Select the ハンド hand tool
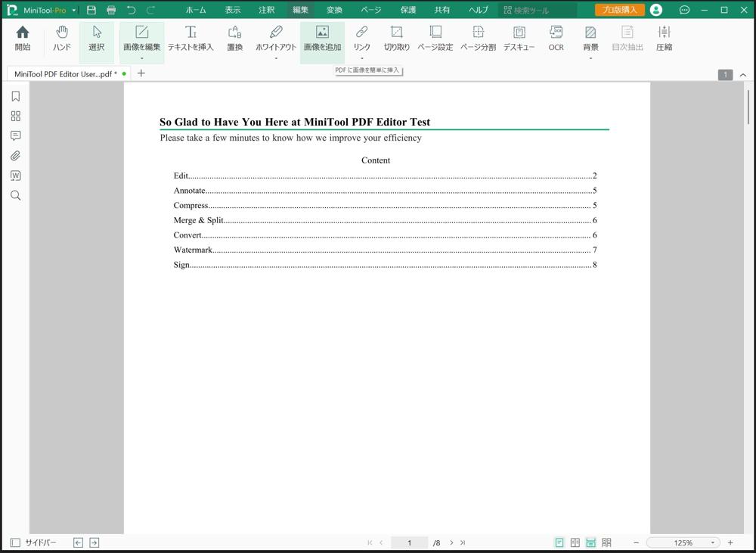756x553 pixels. click(x=62, y=39)
